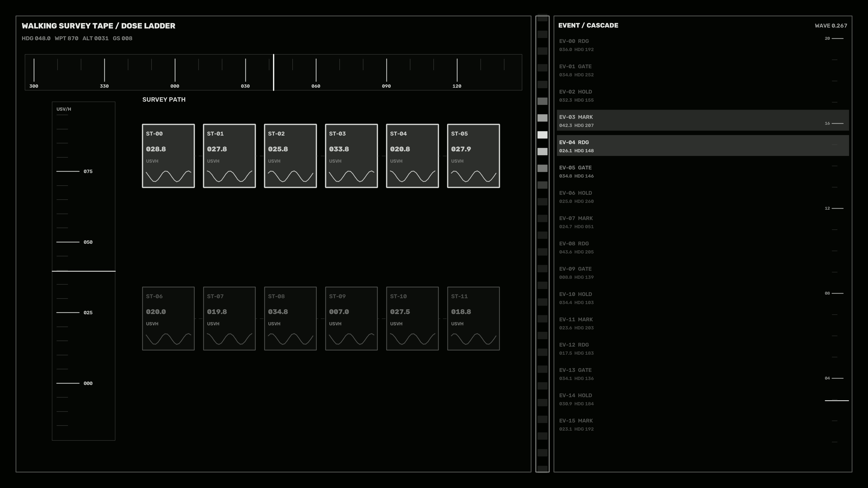Select event row EV-12 RDG
The image size is (868, 488).
pos(703,348)
